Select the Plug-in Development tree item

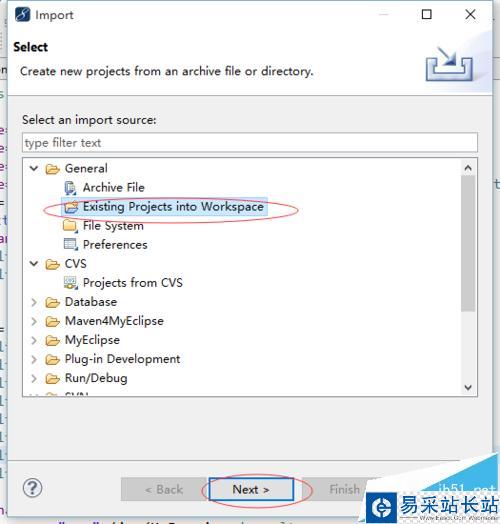pyautogui.click(x=122, y=359)
